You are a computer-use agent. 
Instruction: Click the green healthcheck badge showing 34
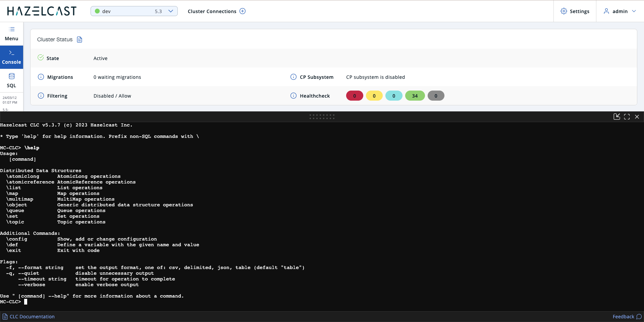pyautogui.click(x=415, y=96)
